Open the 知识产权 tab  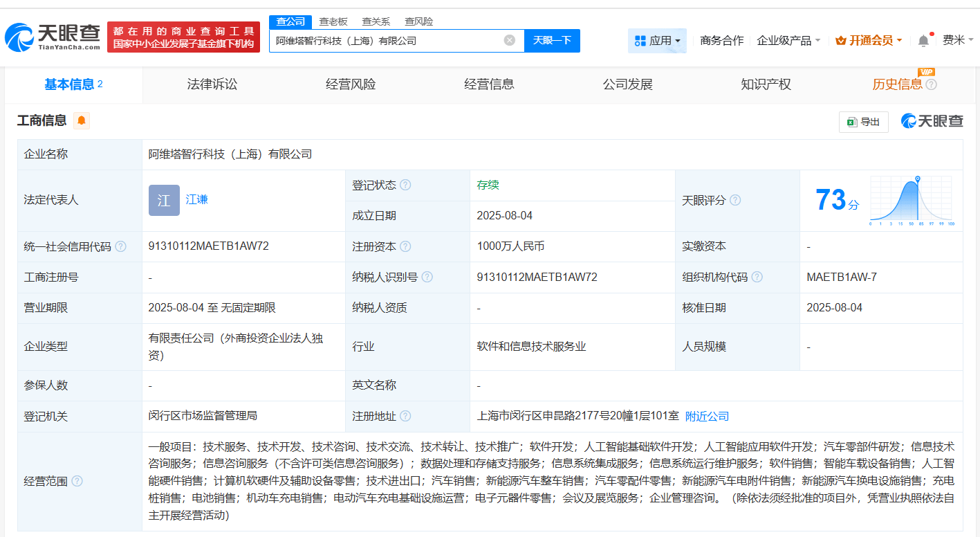pyautogui.click(x=766, y=84)
